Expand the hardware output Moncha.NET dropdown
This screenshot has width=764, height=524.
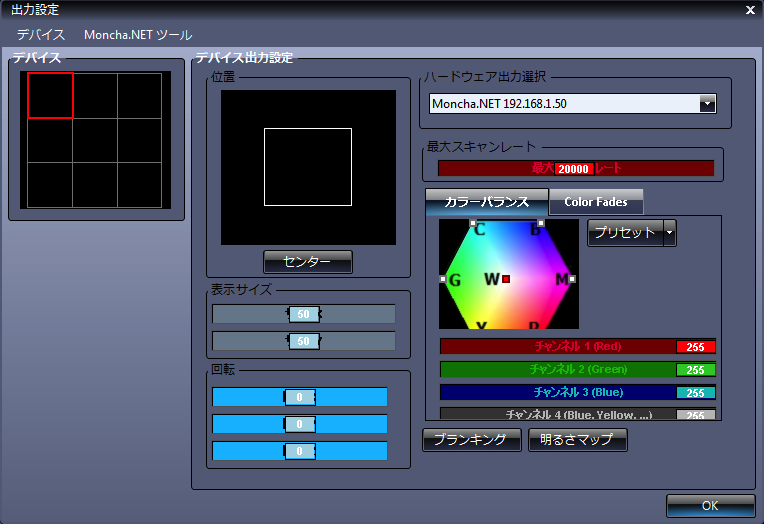(707, 103)
